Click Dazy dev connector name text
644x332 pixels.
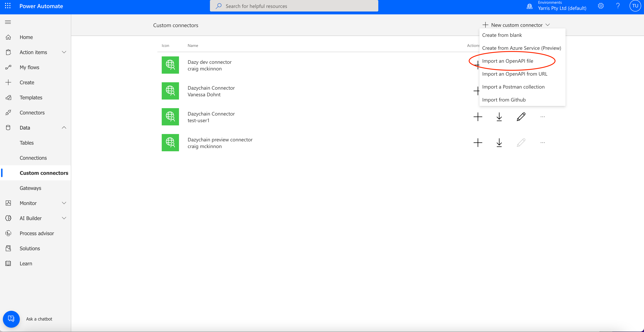click(210, 62)
